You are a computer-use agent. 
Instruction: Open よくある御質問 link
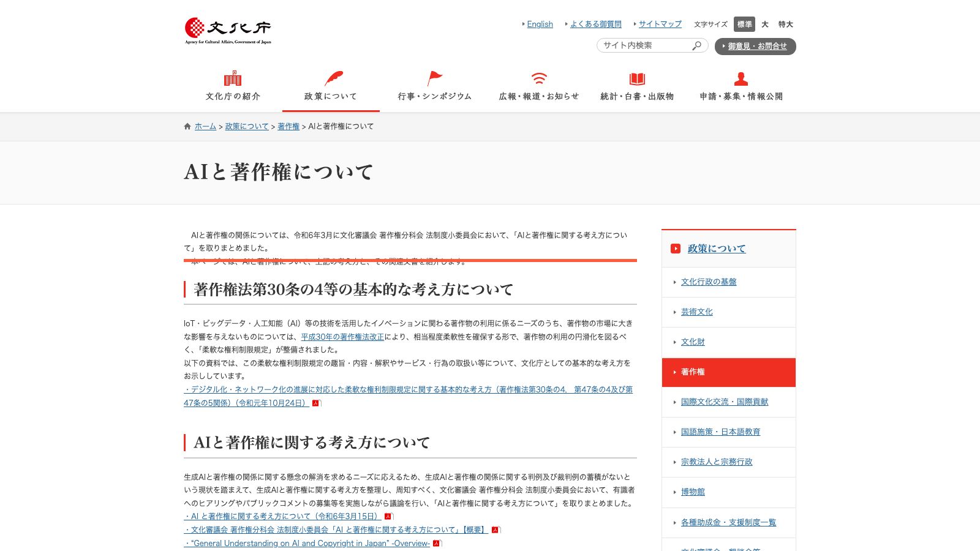(x=596, y=24)
